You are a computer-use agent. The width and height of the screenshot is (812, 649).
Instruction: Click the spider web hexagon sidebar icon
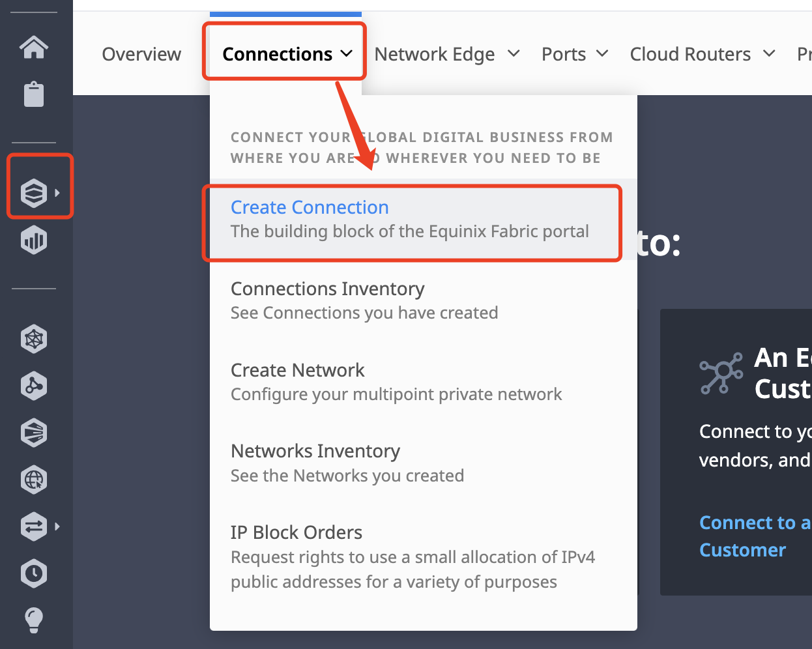34,339
